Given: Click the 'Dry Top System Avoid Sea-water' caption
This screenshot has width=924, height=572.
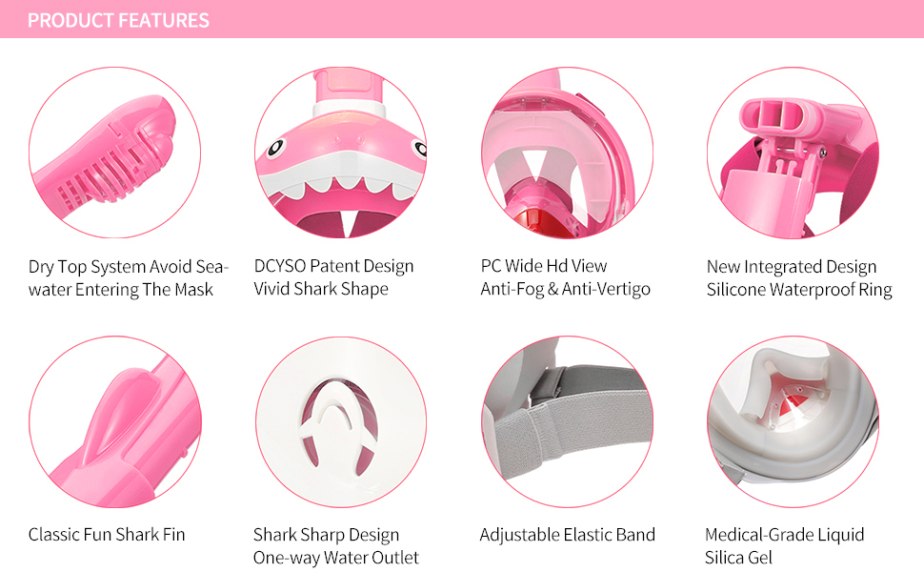Looking at the screenshot, I should pyautogui.click(x=129, y=277).
